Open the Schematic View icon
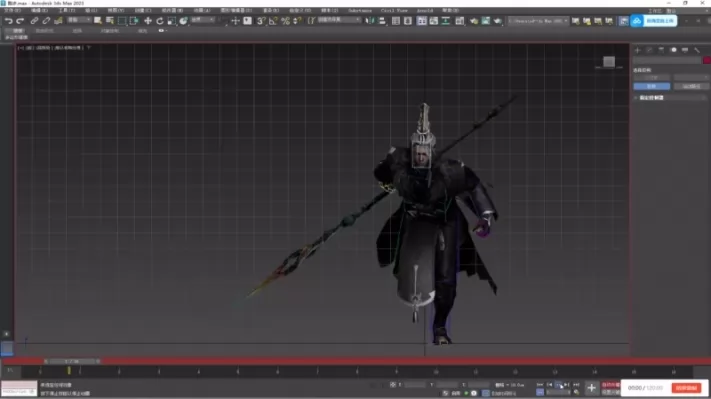Image resolution: width=711 pixels, height=399 pixels. pos(446,21)
